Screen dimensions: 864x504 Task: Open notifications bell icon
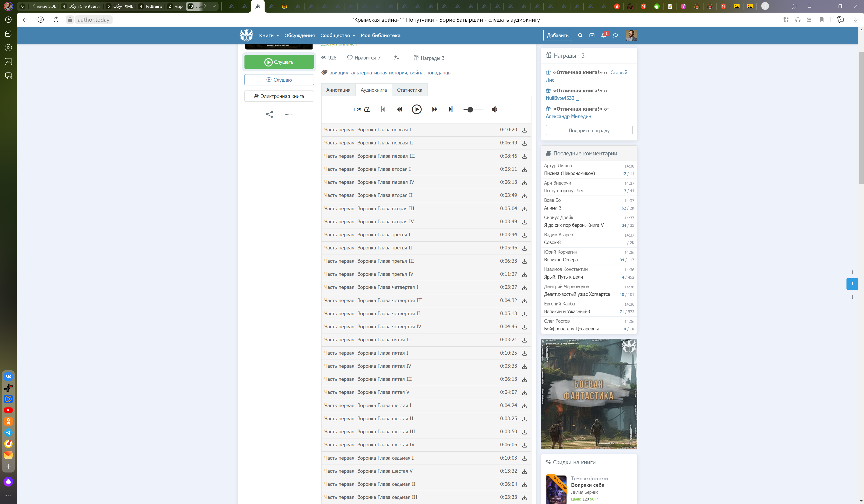click(603, 35)
